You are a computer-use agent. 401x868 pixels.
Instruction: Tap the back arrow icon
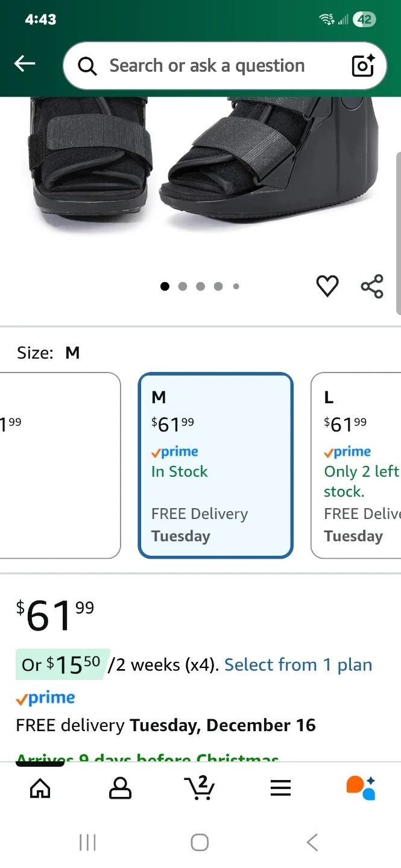(x=25, y=64)
